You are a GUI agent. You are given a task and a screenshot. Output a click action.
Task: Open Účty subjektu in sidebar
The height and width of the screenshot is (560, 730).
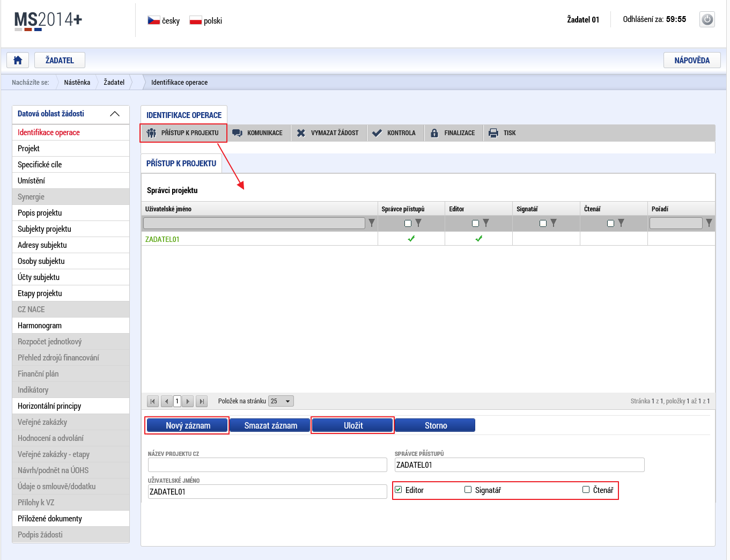(x=71, y=277)
